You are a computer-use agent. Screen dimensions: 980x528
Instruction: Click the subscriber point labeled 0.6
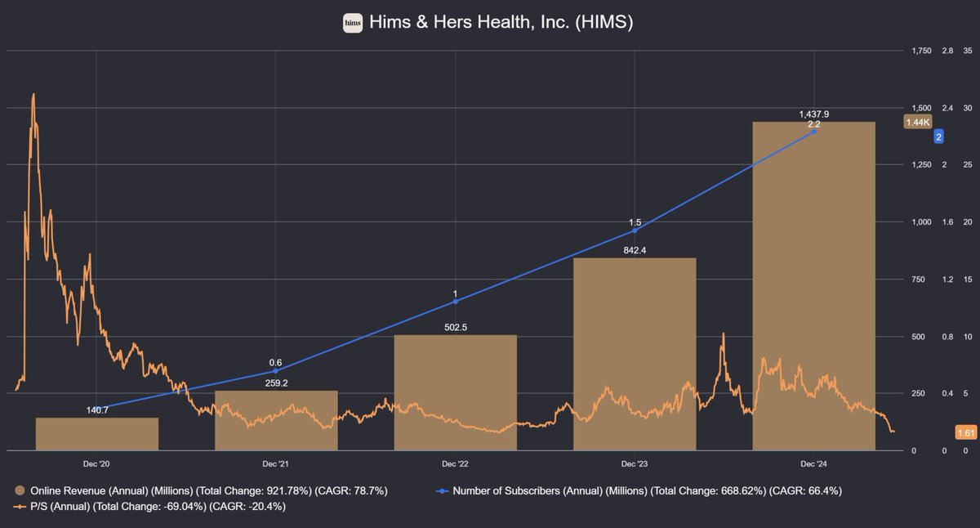275,371
